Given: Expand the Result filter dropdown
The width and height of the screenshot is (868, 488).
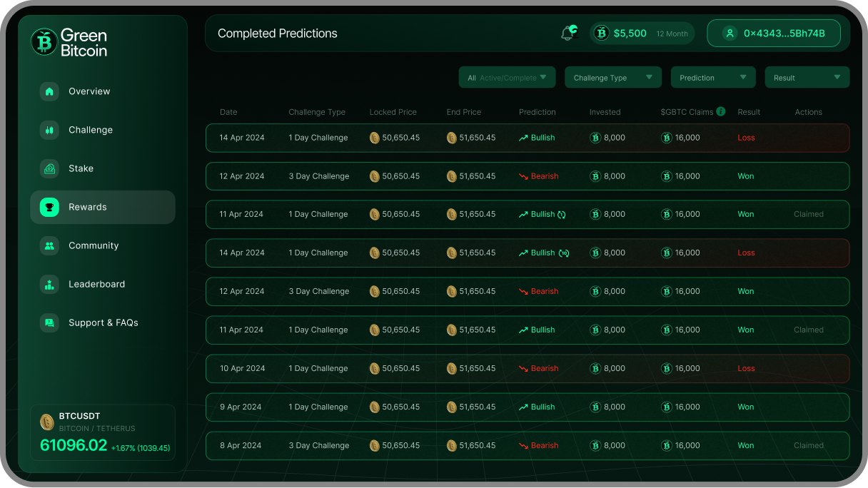Looking at the screenshot, I should pos(807,77).
